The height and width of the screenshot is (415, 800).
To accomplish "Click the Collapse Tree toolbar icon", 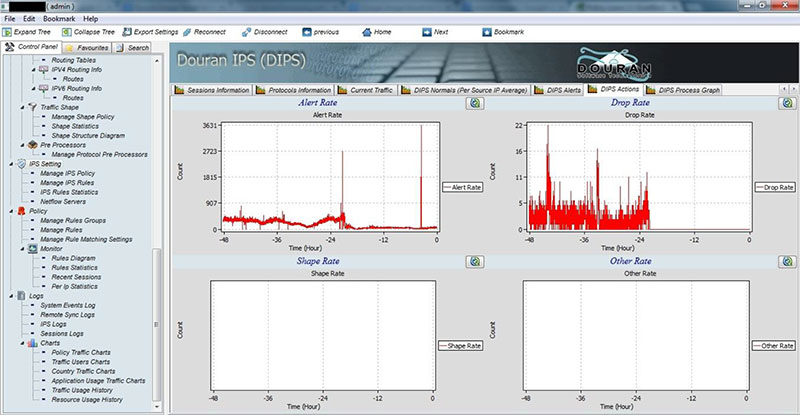I will [x=66, y=32].
